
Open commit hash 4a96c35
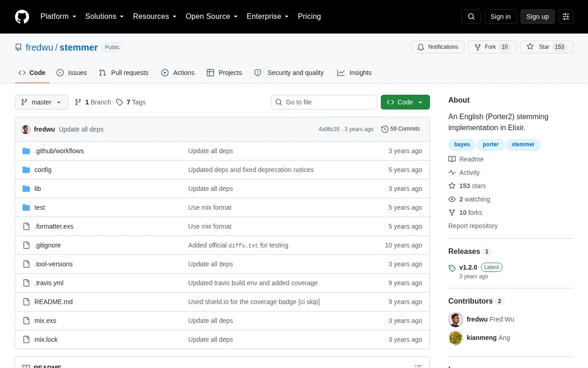[329, 129]
